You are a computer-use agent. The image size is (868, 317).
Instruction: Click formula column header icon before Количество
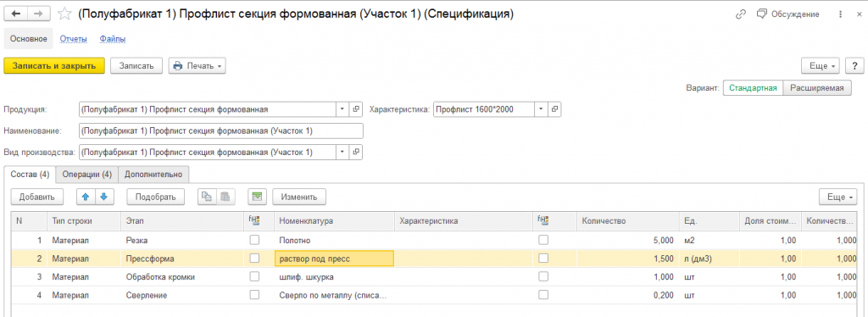pyautogui.click(x=543, y=220)
